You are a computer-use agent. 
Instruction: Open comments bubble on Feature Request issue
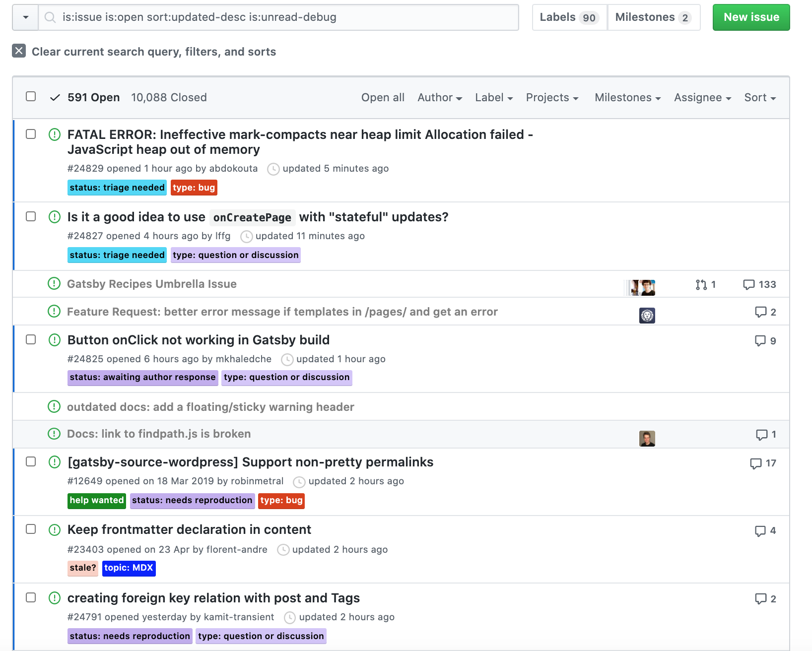(x=765, y=312)
